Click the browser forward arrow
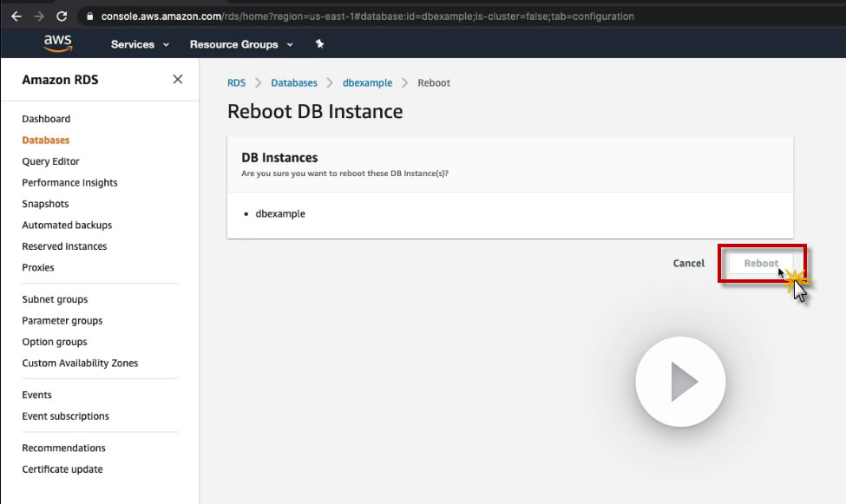 38,16
